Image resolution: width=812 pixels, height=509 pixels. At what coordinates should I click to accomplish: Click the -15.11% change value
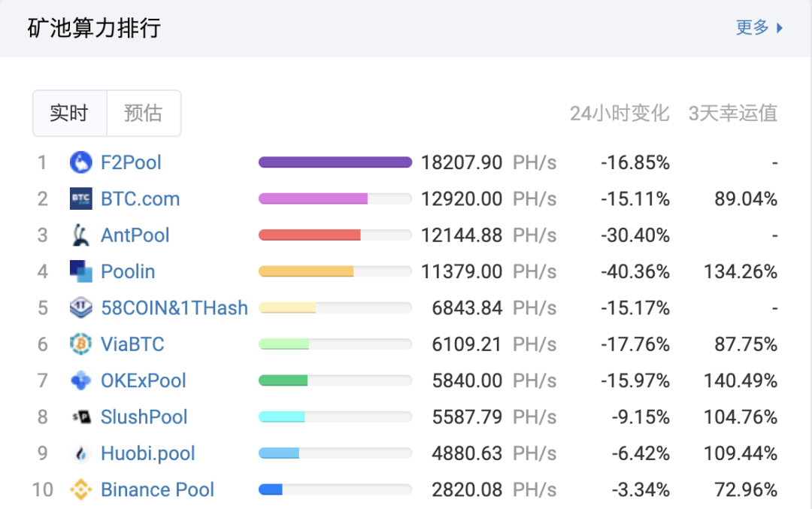tap(635, 198)
